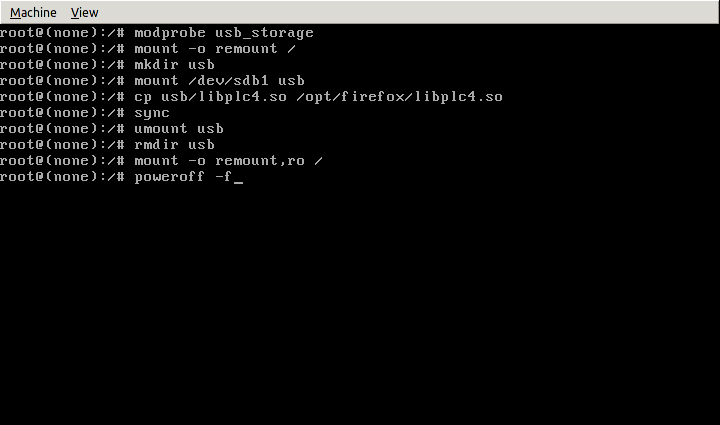The image size is (720, 425).
Task: Click the modprobe command word
Action: click(170, 33)
